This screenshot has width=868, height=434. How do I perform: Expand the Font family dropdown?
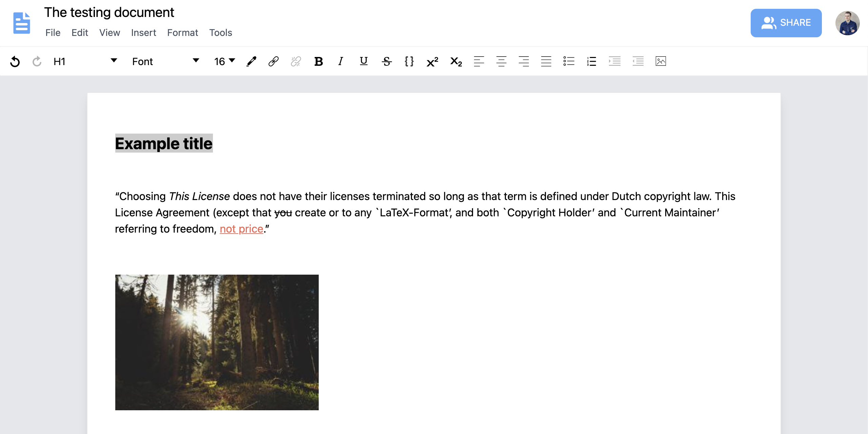197,61
